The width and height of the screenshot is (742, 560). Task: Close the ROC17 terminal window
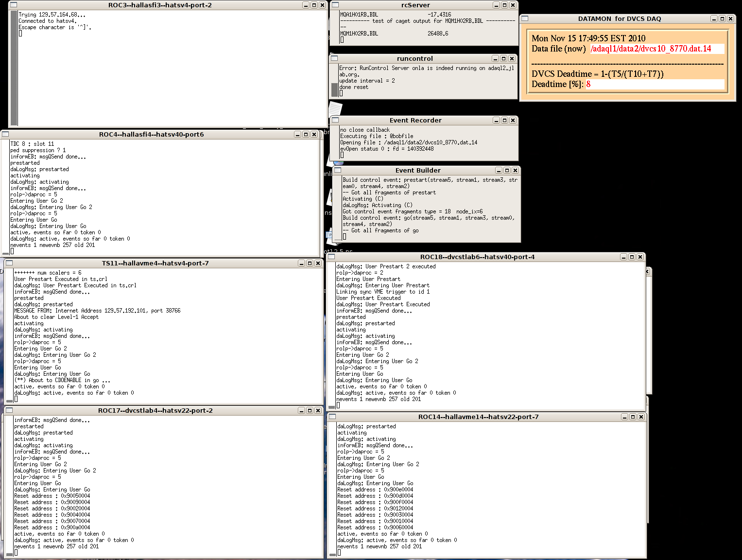pos(318,410)
